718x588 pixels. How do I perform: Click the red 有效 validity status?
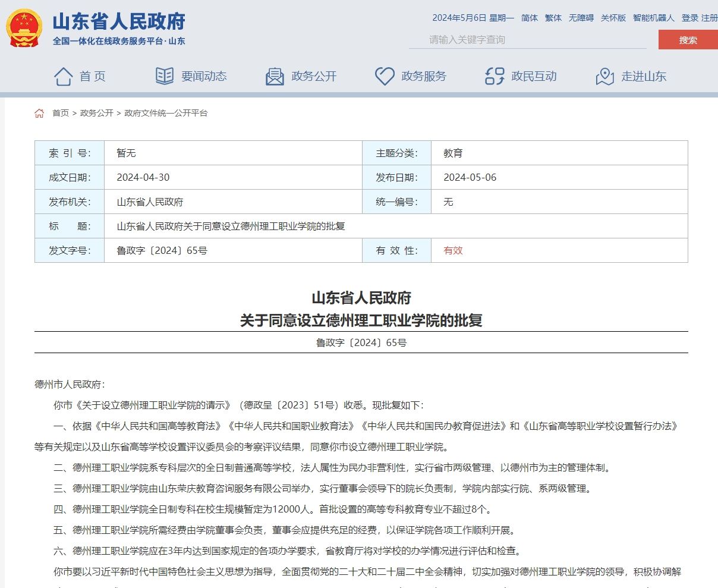(x=453, y=251)
